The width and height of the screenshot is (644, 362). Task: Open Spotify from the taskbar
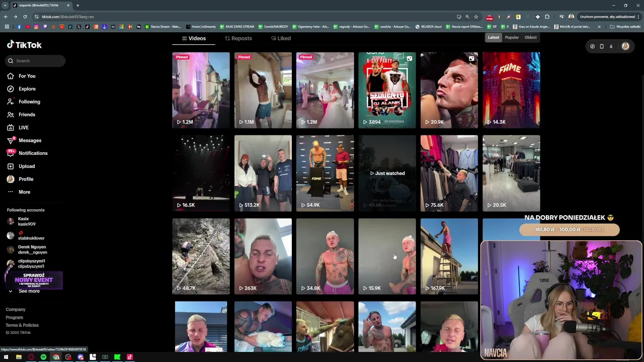point(43,357)
